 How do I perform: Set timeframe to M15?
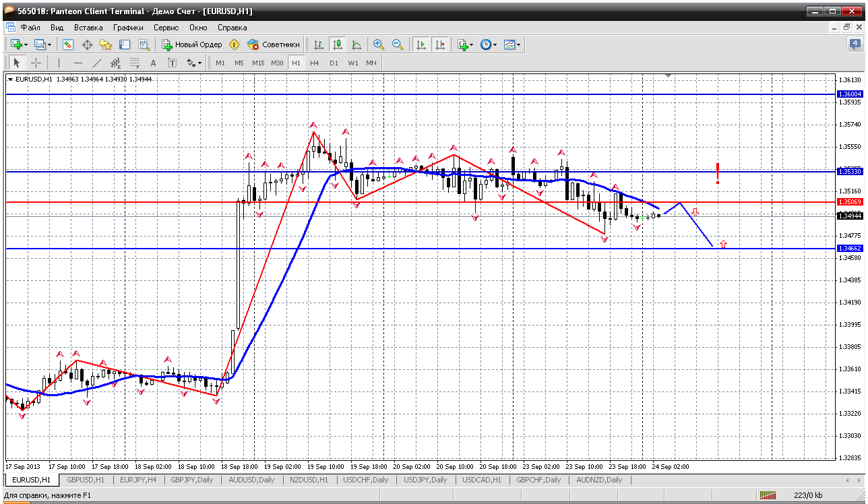click(258, 63)
